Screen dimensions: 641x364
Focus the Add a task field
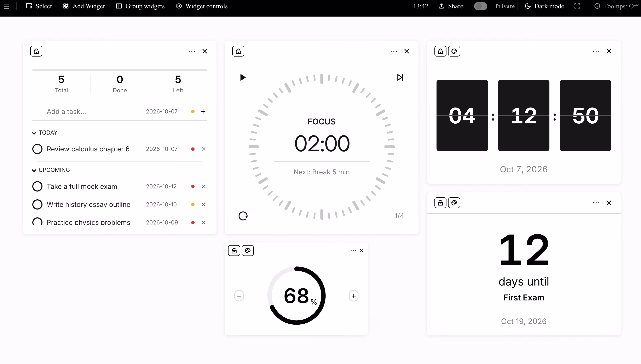pos(93,112)
